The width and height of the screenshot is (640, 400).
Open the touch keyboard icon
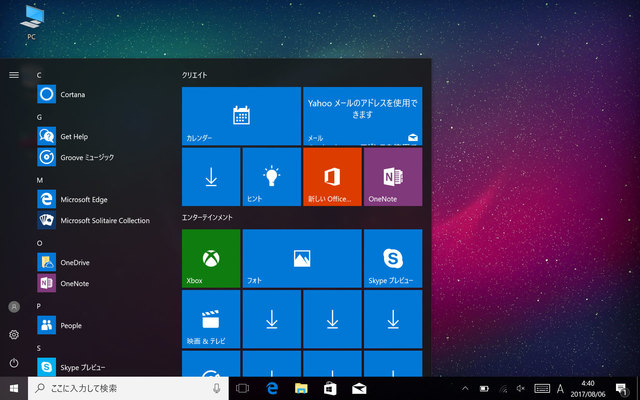[542, 389]
